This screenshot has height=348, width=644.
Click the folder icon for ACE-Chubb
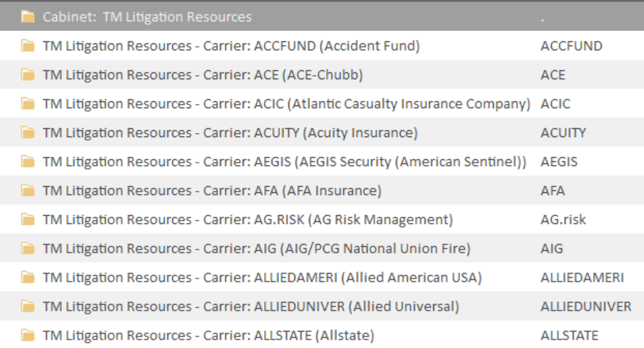[x=28, y=74]
